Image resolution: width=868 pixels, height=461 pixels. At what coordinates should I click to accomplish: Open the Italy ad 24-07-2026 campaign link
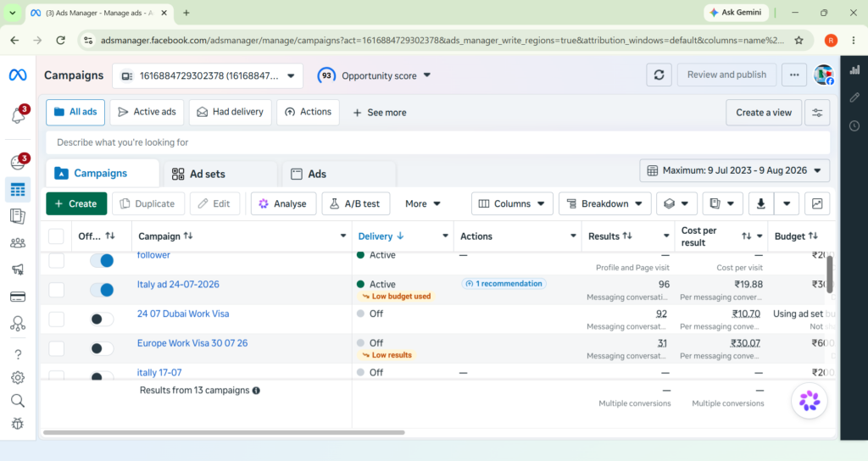pos(178,284)
